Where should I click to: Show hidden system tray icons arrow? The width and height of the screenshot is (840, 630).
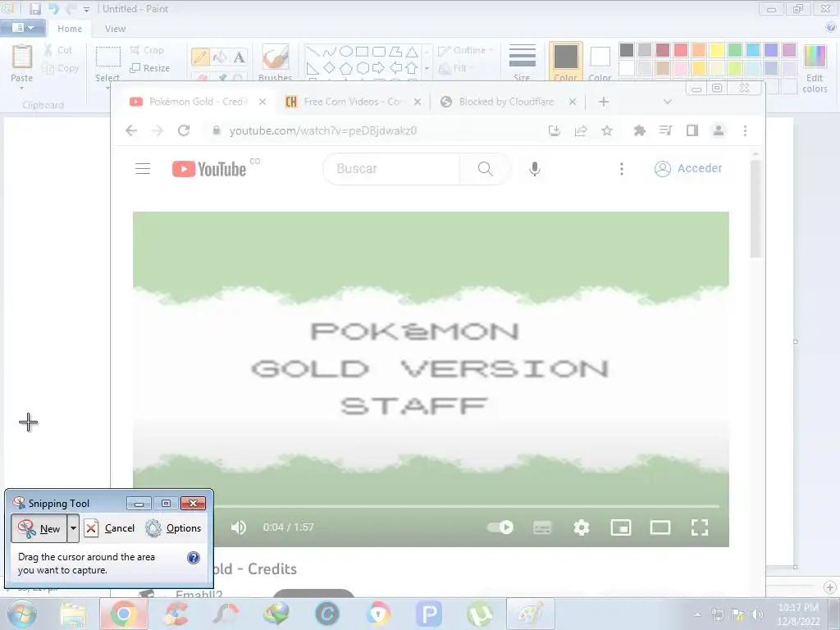(697, 614)
